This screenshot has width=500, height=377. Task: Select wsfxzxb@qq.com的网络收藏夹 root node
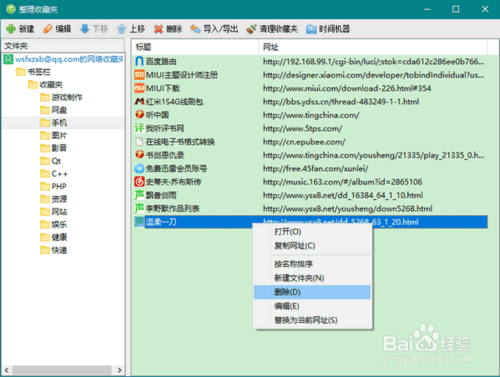(69, 59)
